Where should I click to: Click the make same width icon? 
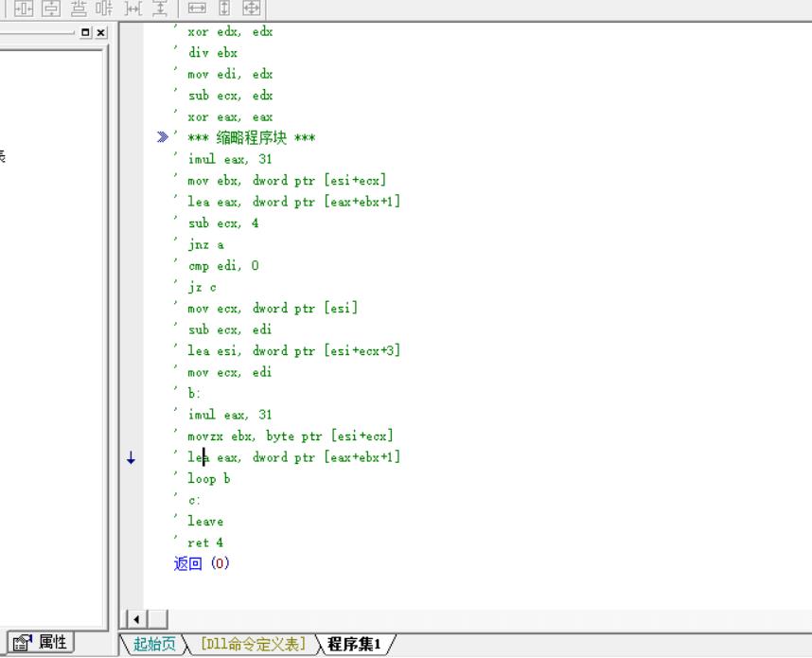[197, 9]
